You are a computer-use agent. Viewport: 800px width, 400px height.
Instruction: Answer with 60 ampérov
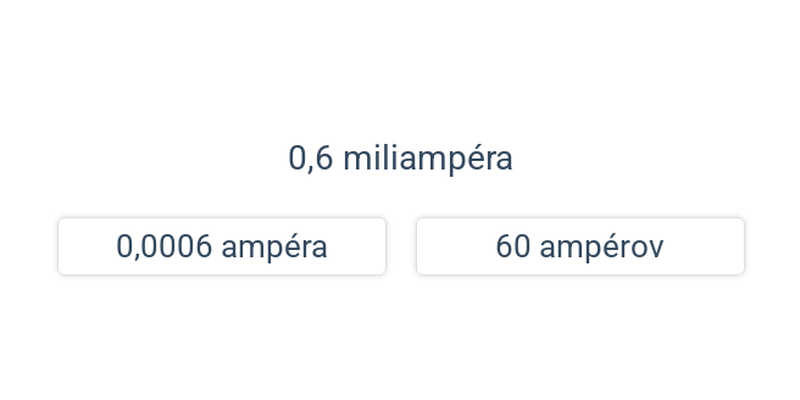580,246
